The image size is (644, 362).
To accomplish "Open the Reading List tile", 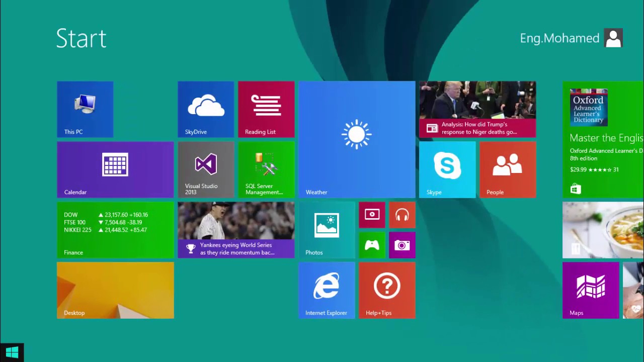I will point(266,109).
